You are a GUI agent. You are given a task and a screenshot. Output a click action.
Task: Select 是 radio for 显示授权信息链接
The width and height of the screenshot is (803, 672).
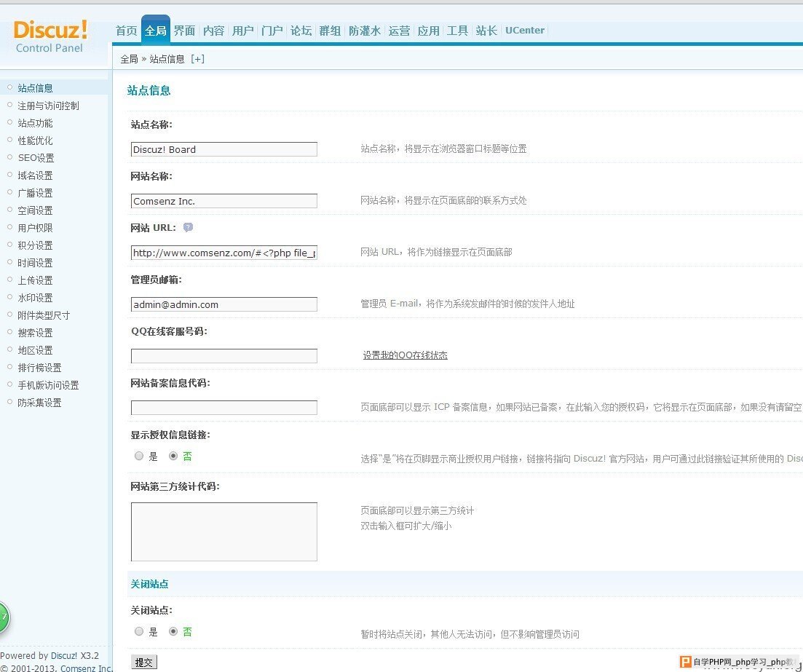tap(139, 456)
